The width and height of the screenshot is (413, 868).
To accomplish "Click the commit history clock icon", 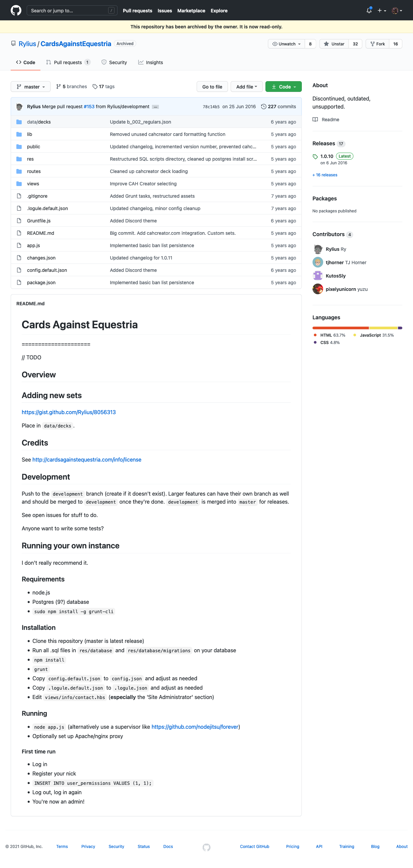I will point(263,107).
